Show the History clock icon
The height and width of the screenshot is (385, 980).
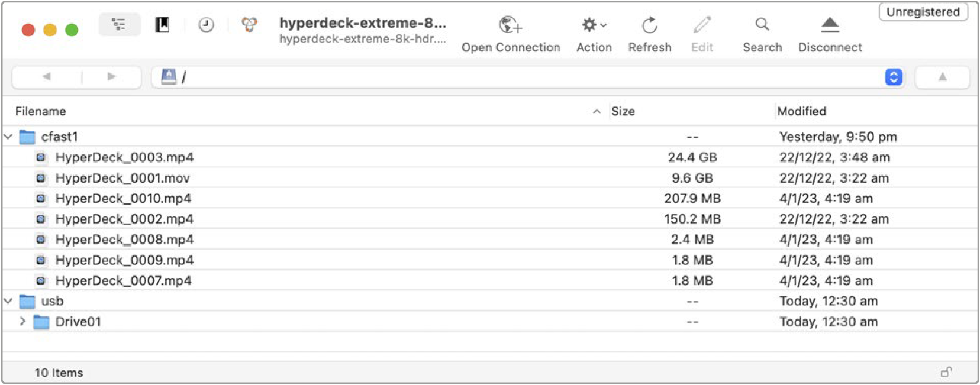coord(206,25)
